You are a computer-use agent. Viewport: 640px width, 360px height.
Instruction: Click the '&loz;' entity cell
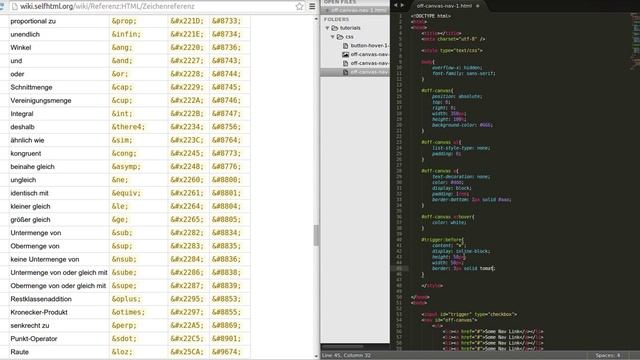pyautogui.click(x=122, y=352)
